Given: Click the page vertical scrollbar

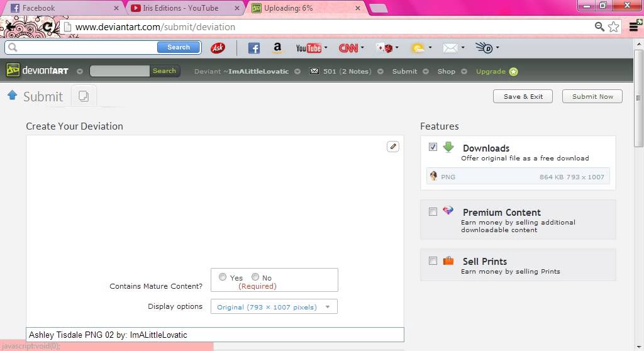Looking at the screenshot, I should [639, 99].
